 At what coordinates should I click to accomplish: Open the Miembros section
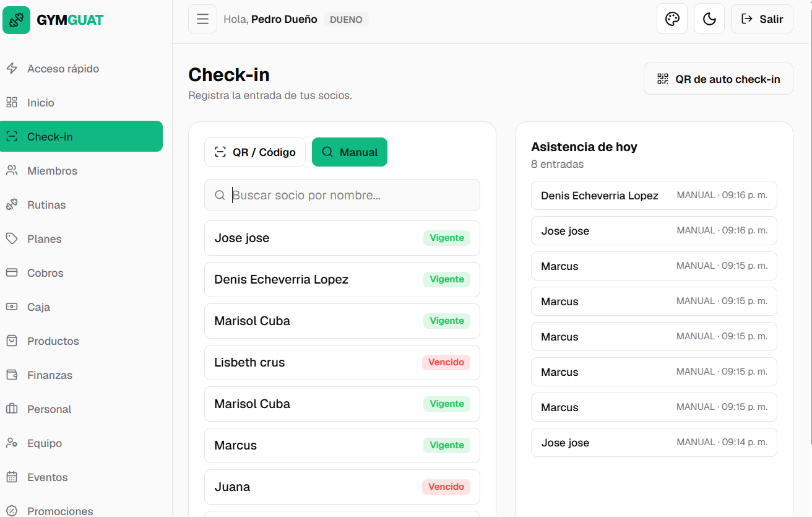tap(81, 171)
